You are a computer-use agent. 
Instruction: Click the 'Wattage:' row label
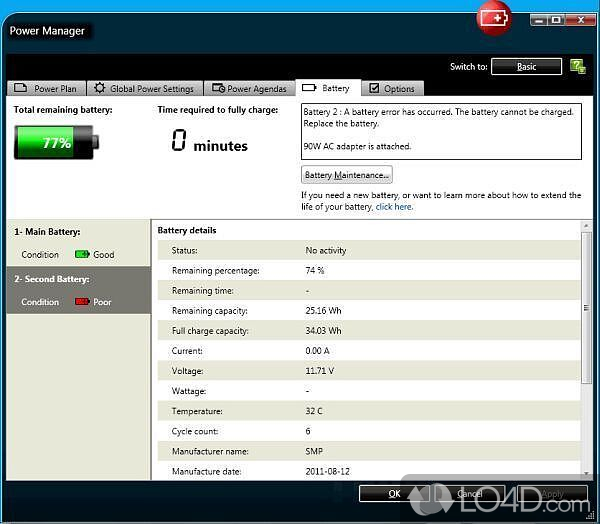189,391
